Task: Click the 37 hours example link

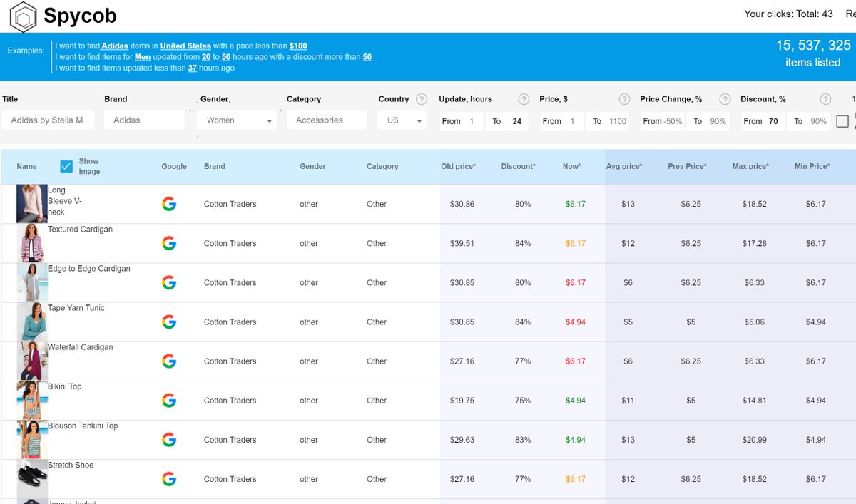Action: coord(193,68)
